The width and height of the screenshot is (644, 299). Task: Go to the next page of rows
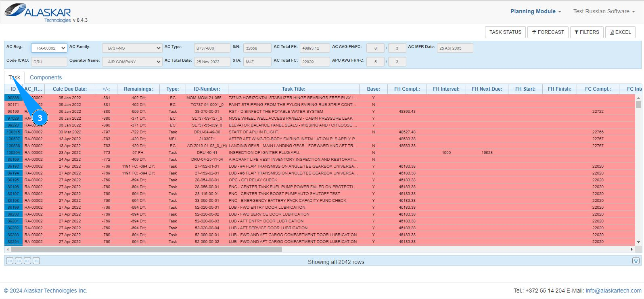click(x=27, y=261)
